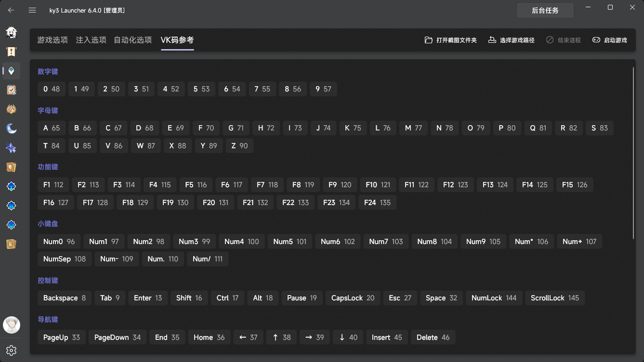Switch to the 游戏选项 tab

(52, 40)
